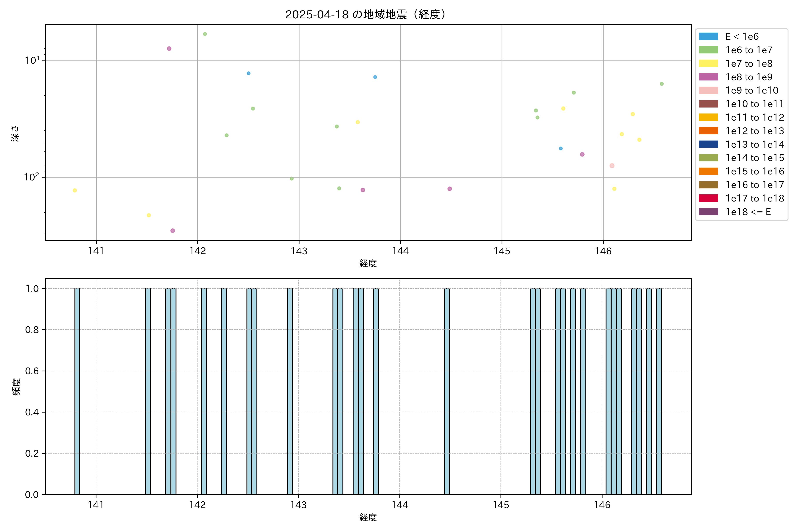Click the leftmost yellow scatter point
Image resolution: width=798 pixels, height=532 pixels.
click(x=75, y=190)
